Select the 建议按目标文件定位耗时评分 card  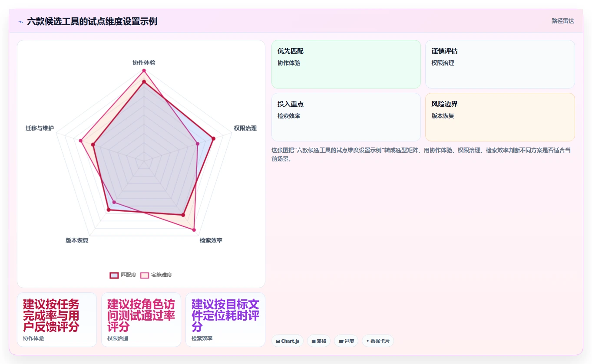[225, 320]
